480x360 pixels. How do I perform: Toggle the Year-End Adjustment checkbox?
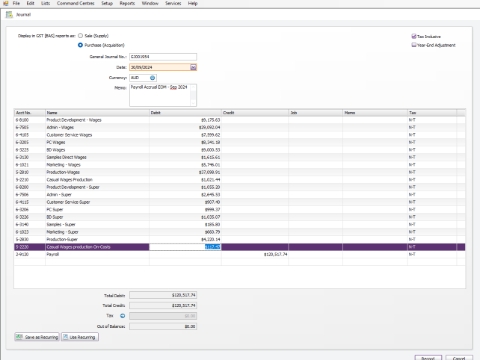(414, 45)
